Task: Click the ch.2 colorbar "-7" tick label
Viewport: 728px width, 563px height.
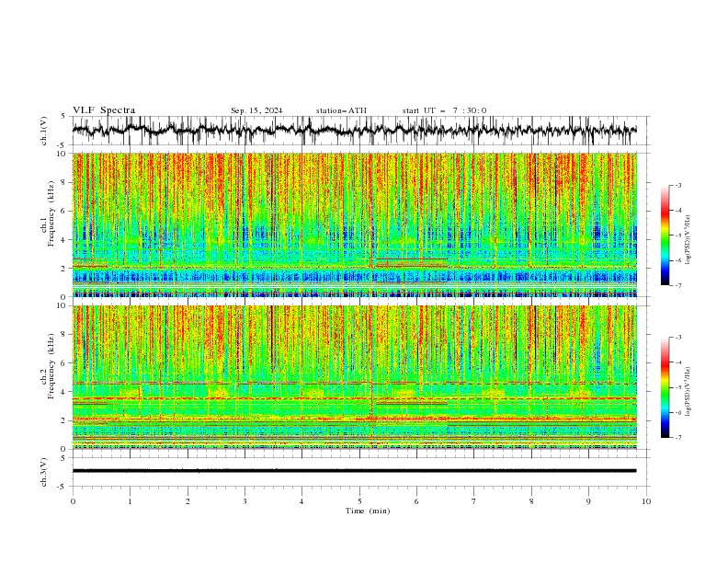Action: pyautogui.click(x=678, y=438)
